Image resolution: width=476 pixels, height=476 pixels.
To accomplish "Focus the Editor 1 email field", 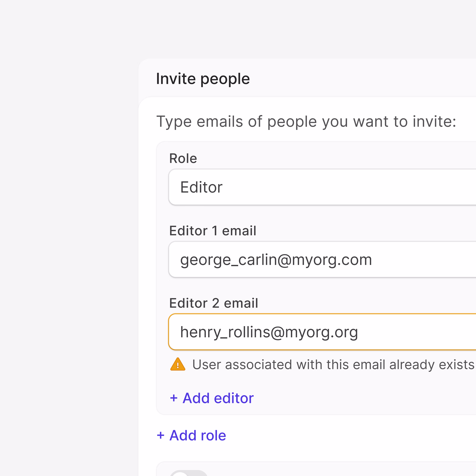I will [x=419, y=259].
